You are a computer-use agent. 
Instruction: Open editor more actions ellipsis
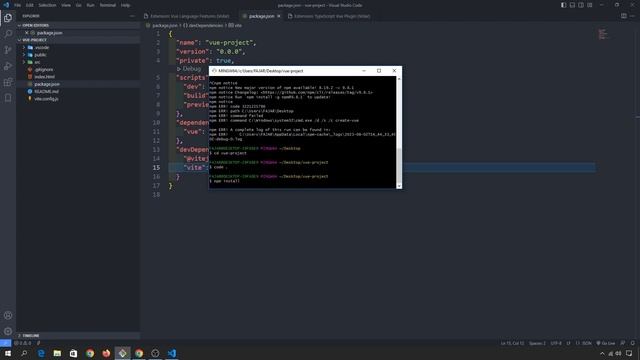pyautogui.click(x=632, y=16)
